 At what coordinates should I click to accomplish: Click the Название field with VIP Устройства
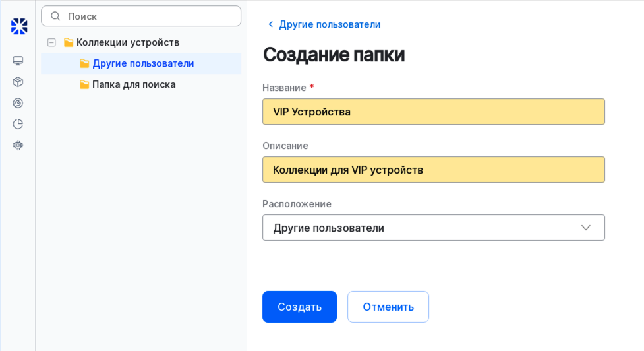tap(433, 112)
